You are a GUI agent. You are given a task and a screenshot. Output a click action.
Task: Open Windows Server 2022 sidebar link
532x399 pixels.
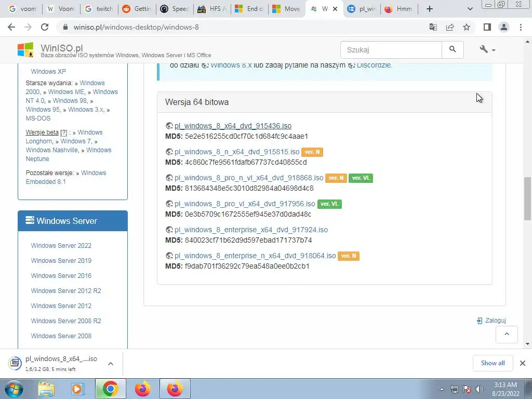[x=61, y=245]
